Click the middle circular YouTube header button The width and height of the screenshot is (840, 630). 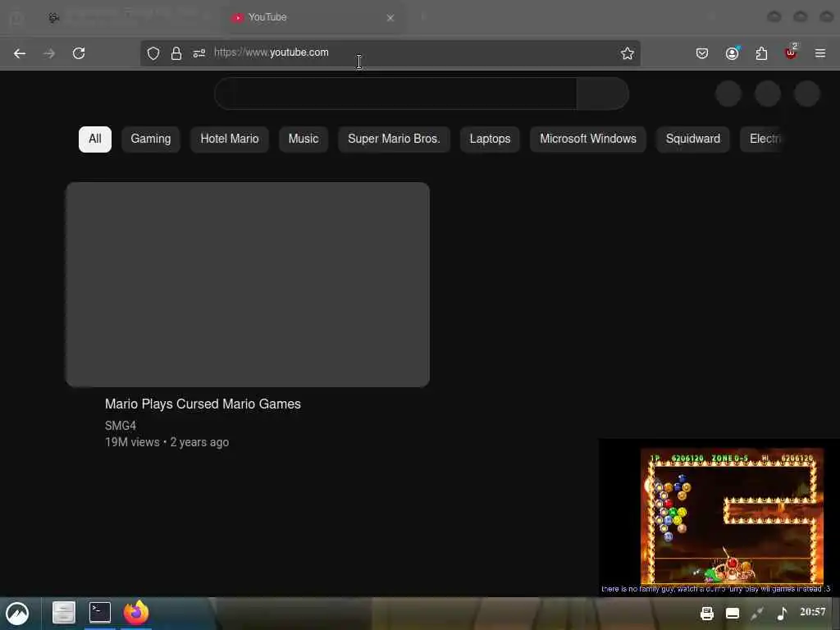click(x=768, y=94)
